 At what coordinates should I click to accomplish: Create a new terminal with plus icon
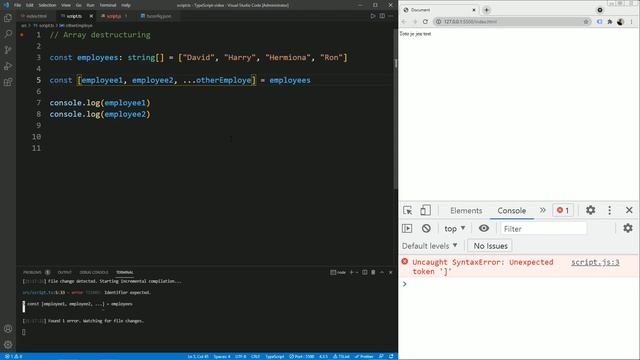[351, 272]
